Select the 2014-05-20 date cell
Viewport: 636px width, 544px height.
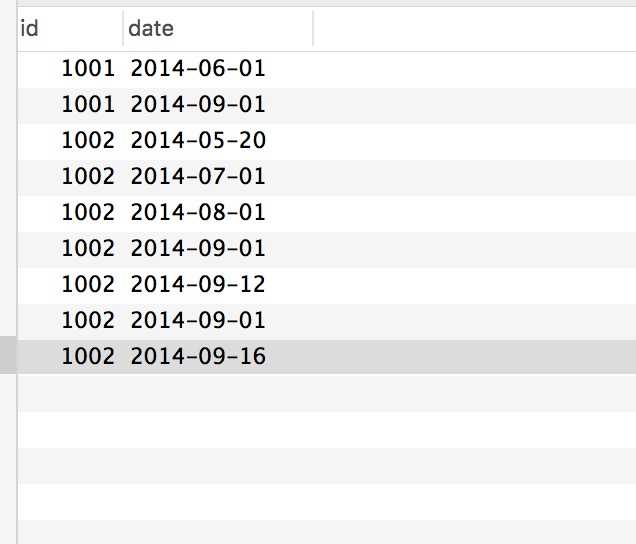(198, 141)
